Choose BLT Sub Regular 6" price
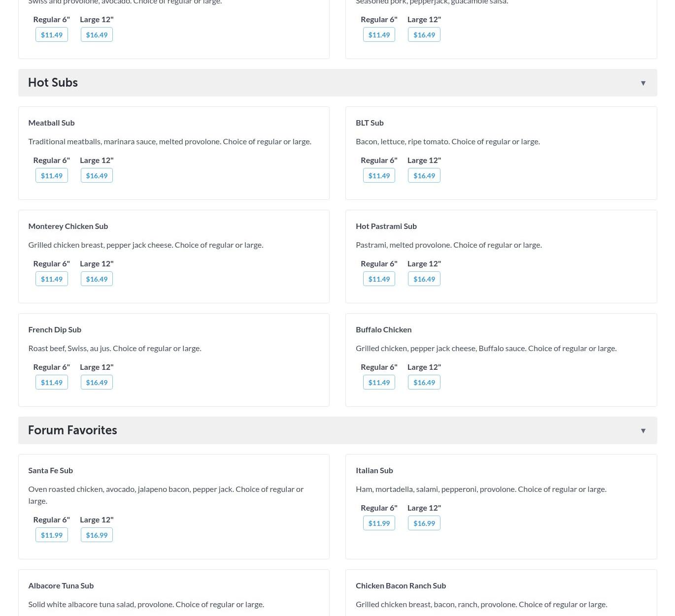This screenshot has width=675, height=616. coord(379,176)
